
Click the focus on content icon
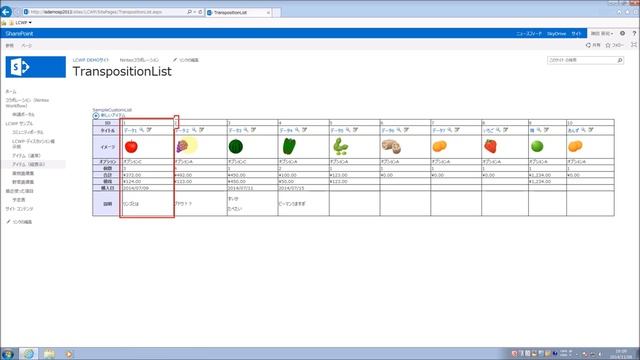[x=634, y=45]
